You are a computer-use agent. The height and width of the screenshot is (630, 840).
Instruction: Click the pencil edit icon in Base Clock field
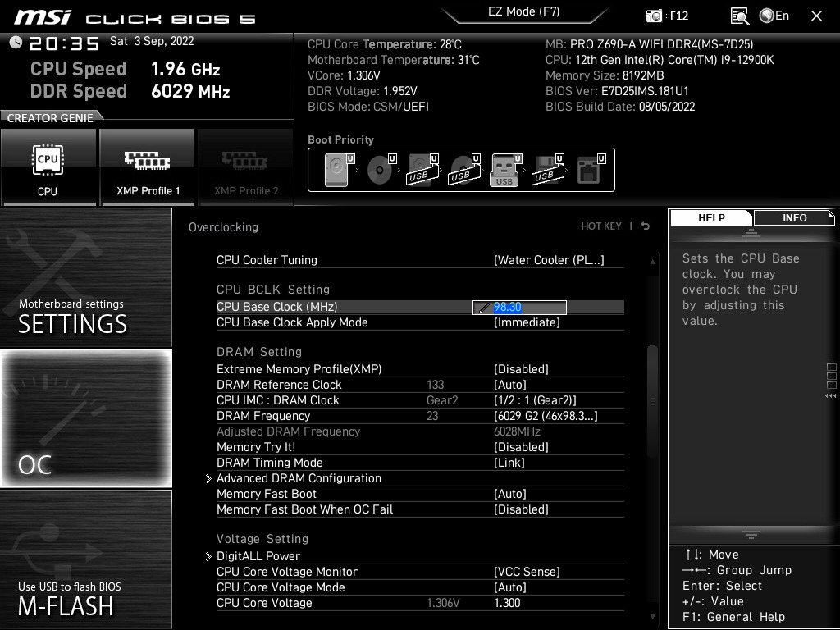pyautogui.click(x=483, y=308)
